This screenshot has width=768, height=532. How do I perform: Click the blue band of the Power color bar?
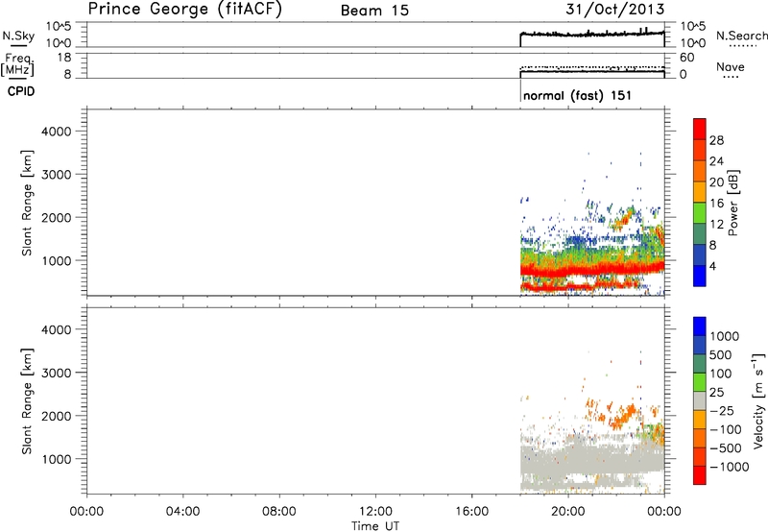click(x=700, y=276)
